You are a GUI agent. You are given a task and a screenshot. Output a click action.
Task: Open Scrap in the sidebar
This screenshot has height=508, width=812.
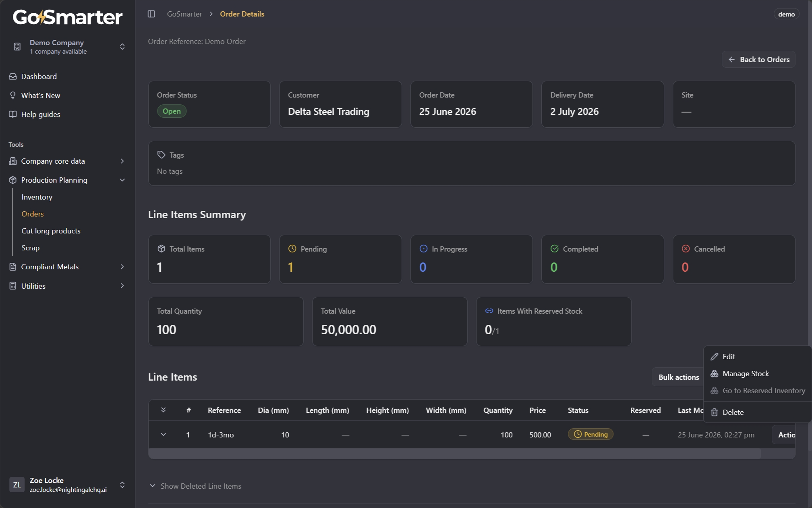click(x=30, y=248)
